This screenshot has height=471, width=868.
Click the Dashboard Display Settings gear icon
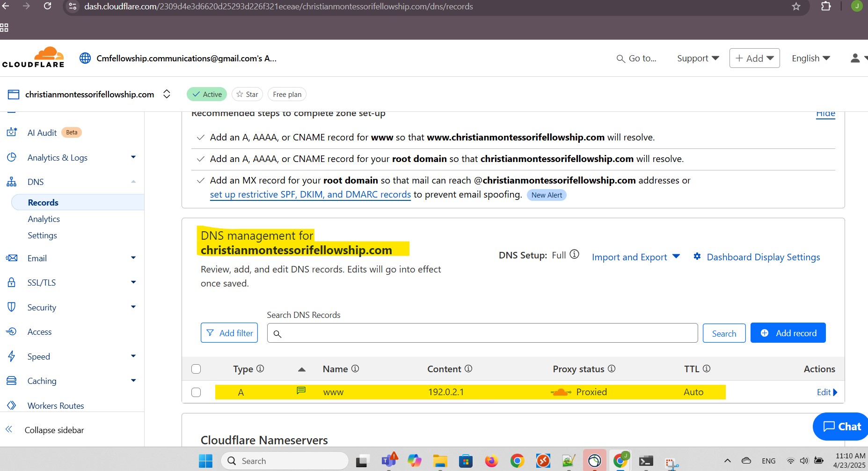pyautogui.click(x=697, y=256)
